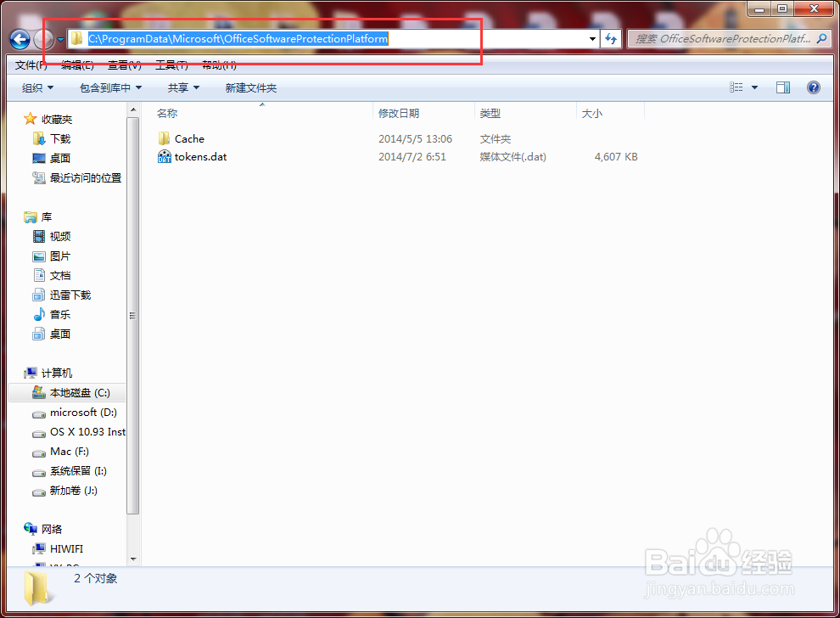840x618 pixels.
Task: Open the 音乐 library
Action: pyautogui.click(x=60, y=315)
